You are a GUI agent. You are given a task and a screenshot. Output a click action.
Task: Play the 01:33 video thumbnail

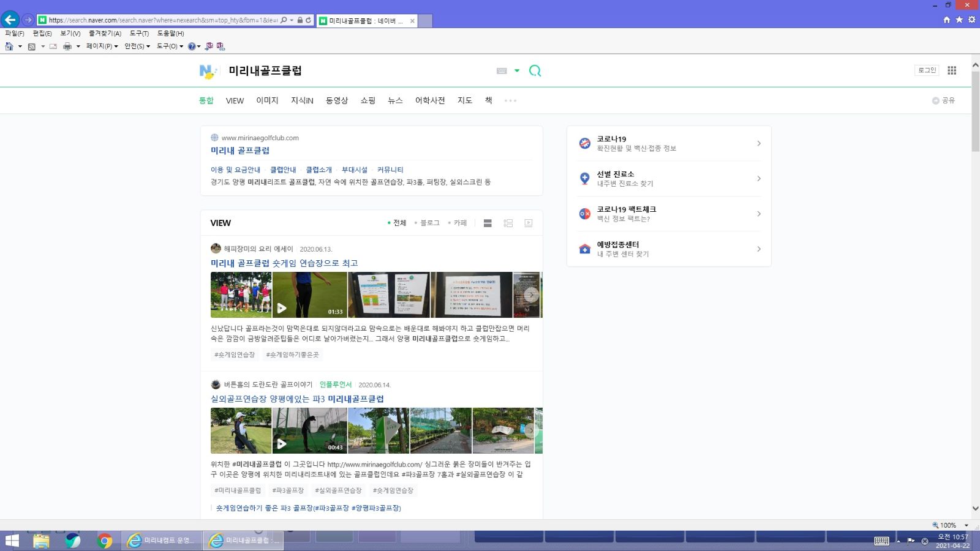point(309,294)
